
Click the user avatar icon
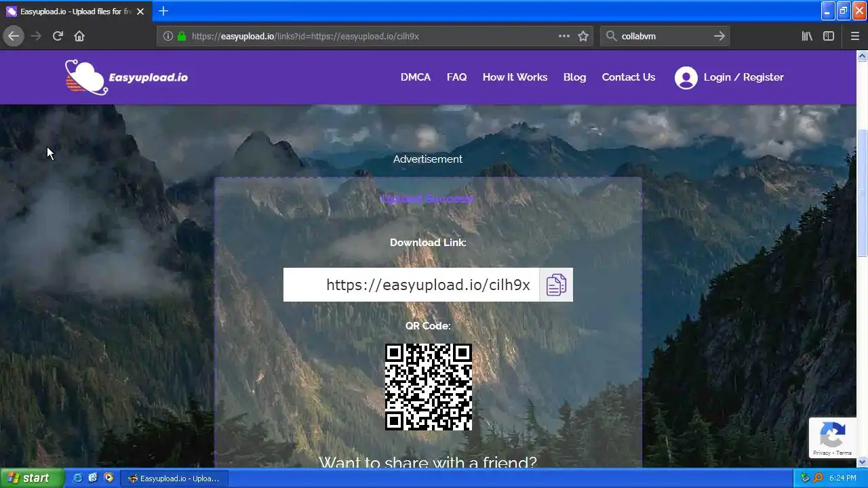[x=686, y=77]
